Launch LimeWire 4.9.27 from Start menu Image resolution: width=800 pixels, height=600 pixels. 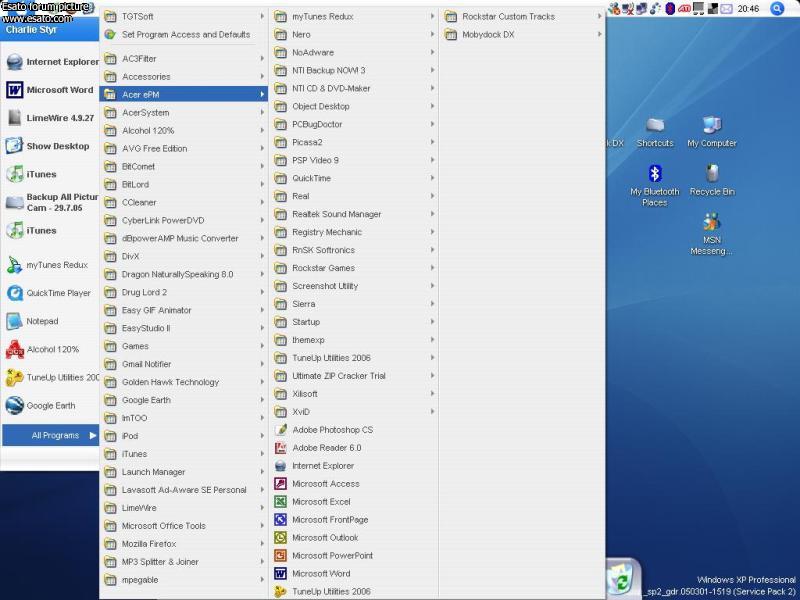click(x=51, y=118)
